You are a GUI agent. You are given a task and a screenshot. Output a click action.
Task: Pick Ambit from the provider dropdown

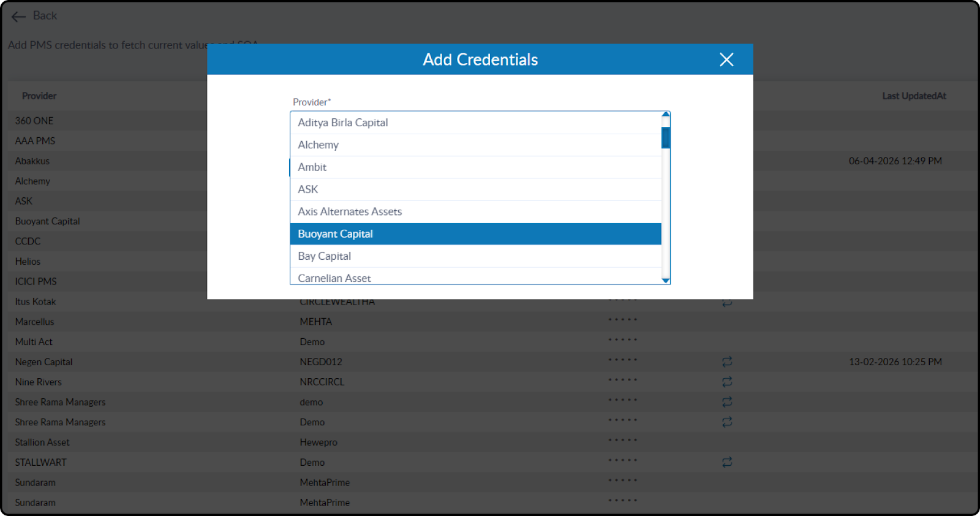475,167
